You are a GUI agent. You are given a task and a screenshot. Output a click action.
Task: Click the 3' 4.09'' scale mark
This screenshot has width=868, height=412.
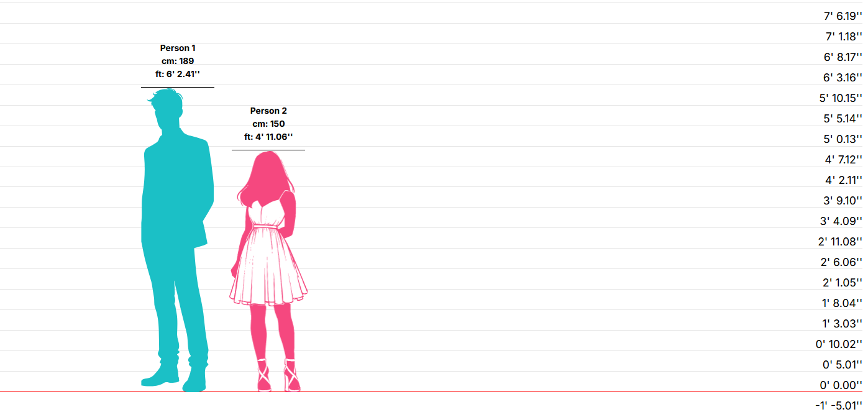coord(841,221)
